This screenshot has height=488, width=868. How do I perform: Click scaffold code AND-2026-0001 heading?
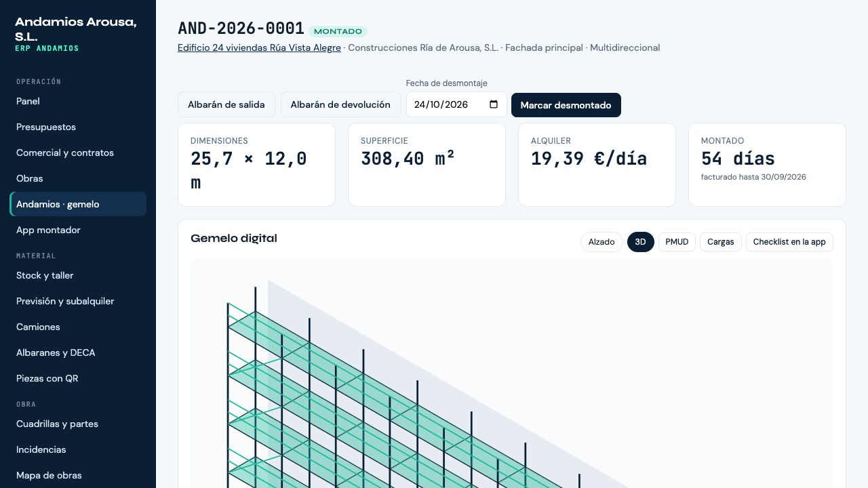241,28
